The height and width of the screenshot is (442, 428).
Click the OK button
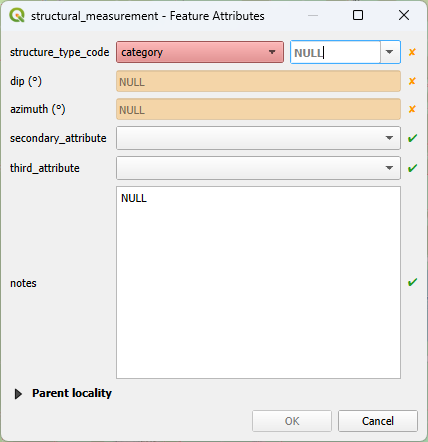pyautogui.click(x=292, y=421)
